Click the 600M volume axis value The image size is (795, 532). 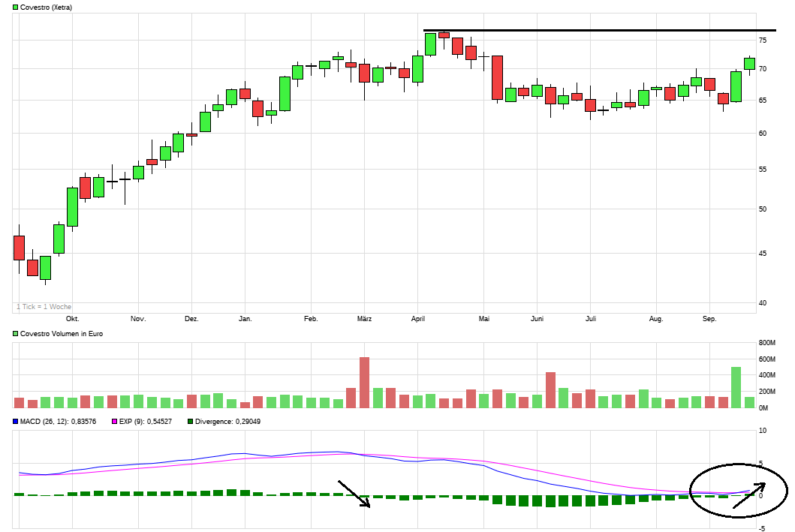(767, 359)
